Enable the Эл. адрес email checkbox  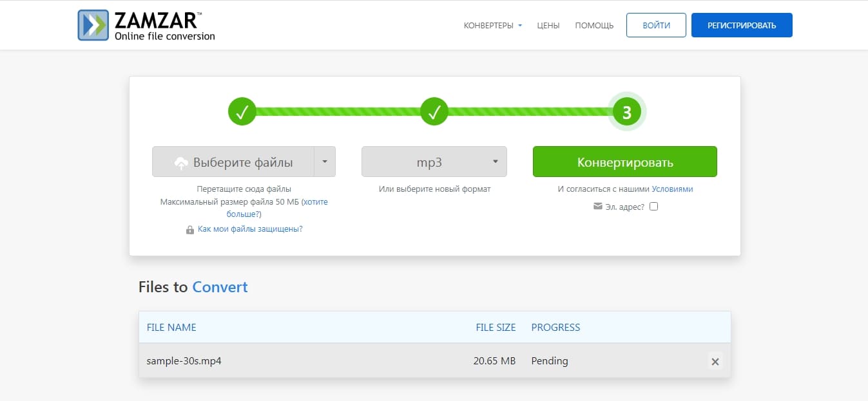pos(654,207)
